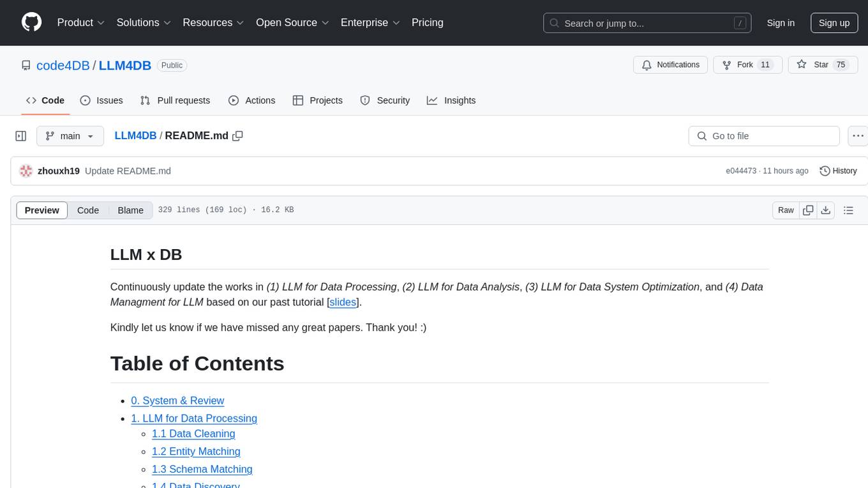Open zhouxh19 user profile

(59, 171)
